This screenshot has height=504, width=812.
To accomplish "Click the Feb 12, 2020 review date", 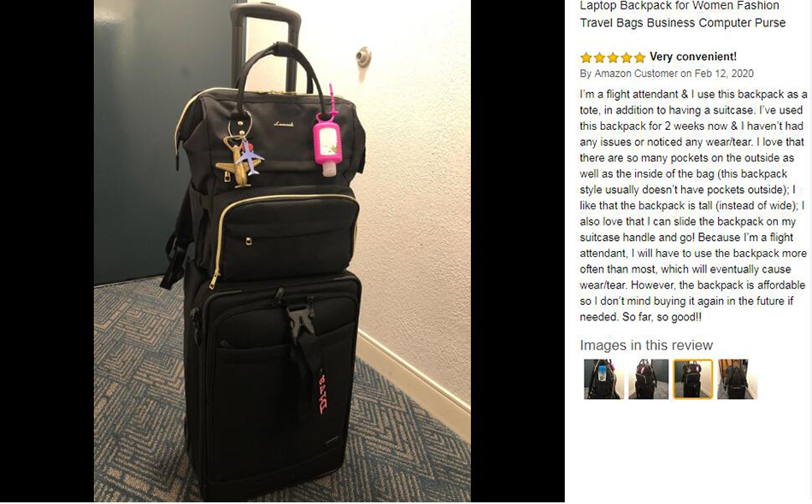I will click(724, 73).
